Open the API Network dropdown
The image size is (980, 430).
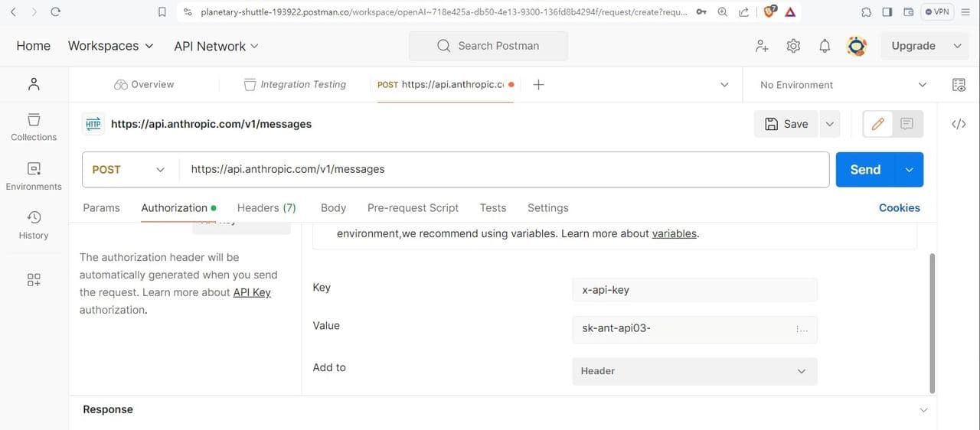(x=216, y=46)
